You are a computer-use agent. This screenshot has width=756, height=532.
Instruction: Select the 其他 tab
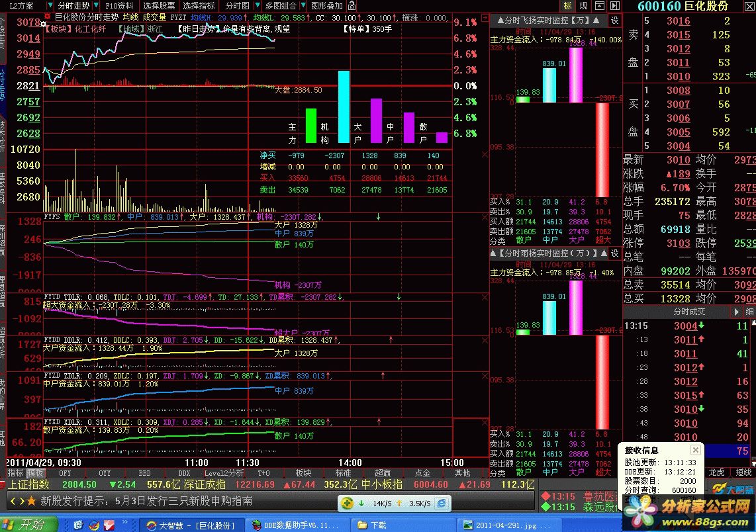462,473
